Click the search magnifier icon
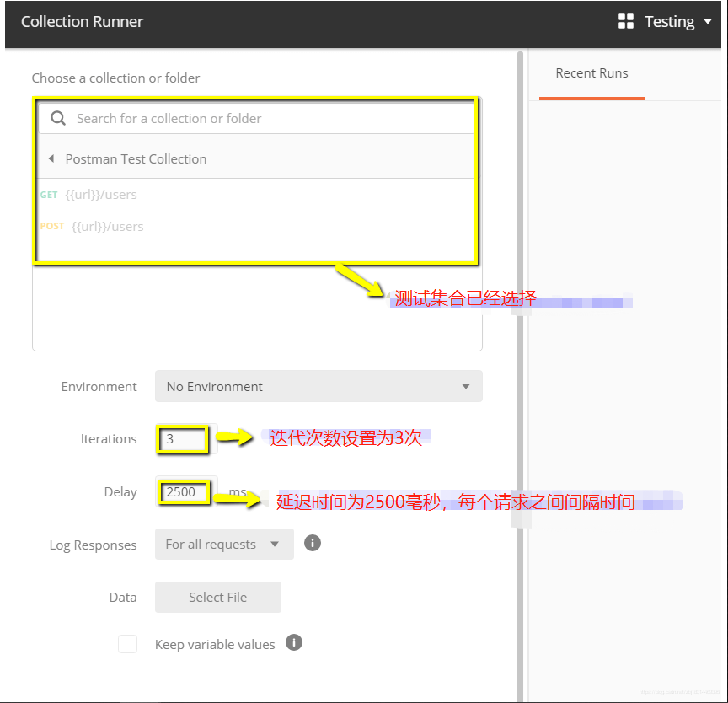The image size is (728, 703). click(57, 118)
